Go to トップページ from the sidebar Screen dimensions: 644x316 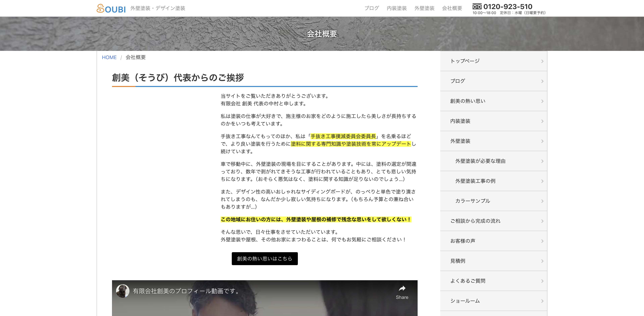(x=494, y=61)
